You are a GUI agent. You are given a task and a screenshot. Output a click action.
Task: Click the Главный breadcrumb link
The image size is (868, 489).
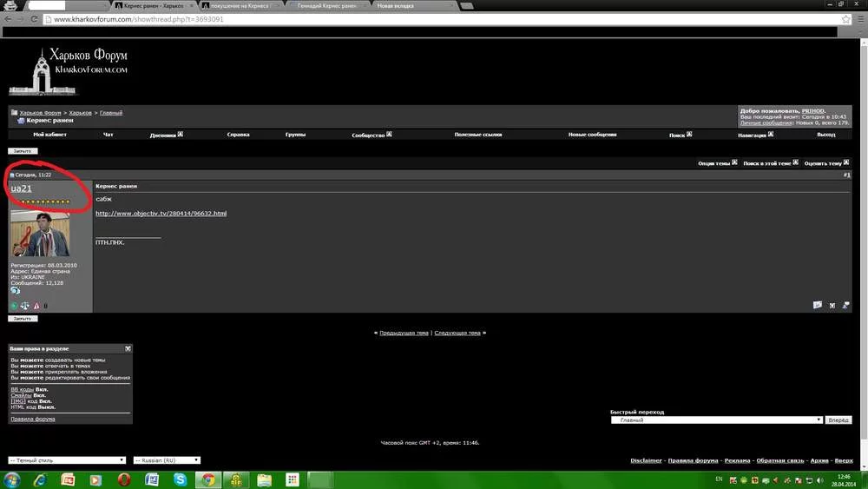pyautogui.click(x=111, y=112)
